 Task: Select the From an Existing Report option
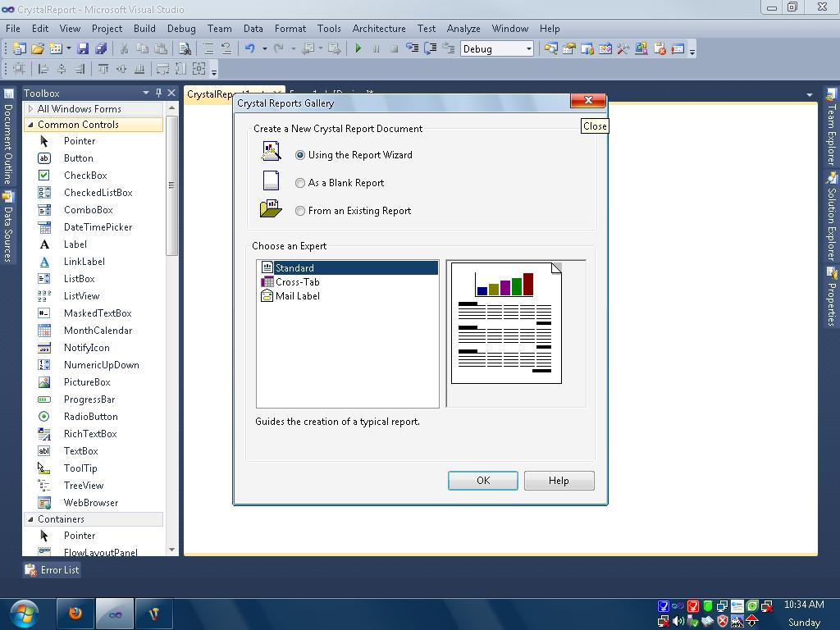point(300,210)
